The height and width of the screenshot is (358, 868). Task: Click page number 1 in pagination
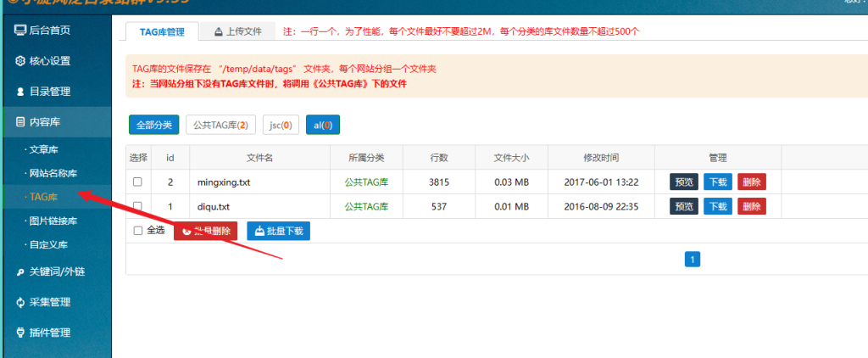pyautogui.click(x=692, y=260)
